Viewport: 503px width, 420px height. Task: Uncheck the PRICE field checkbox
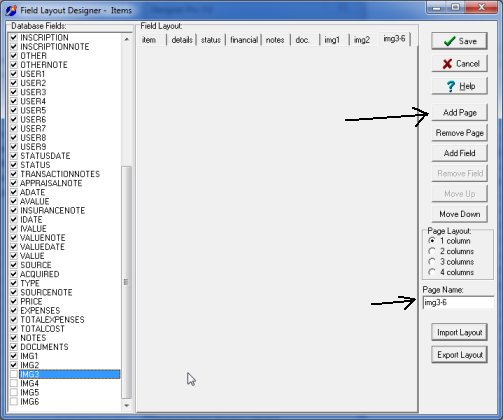coord(14,301)
